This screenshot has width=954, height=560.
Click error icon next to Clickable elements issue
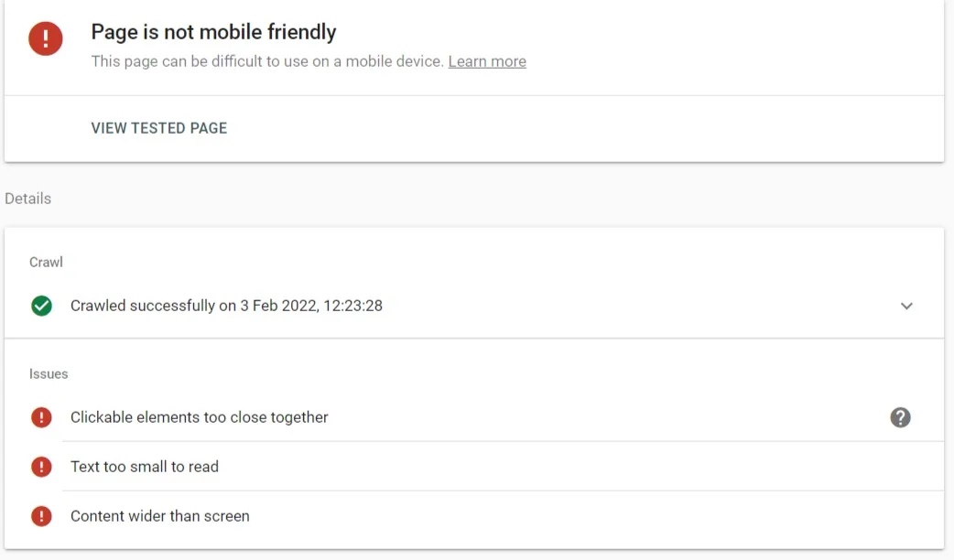pos(41,418)
